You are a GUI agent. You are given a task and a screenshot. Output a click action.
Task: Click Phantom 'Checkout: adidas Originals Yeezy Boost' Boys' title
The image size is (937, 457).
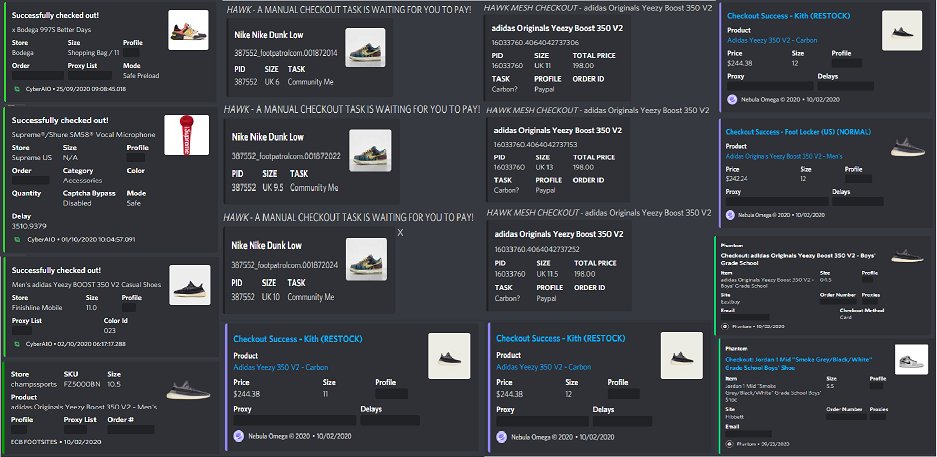point(798,259)
